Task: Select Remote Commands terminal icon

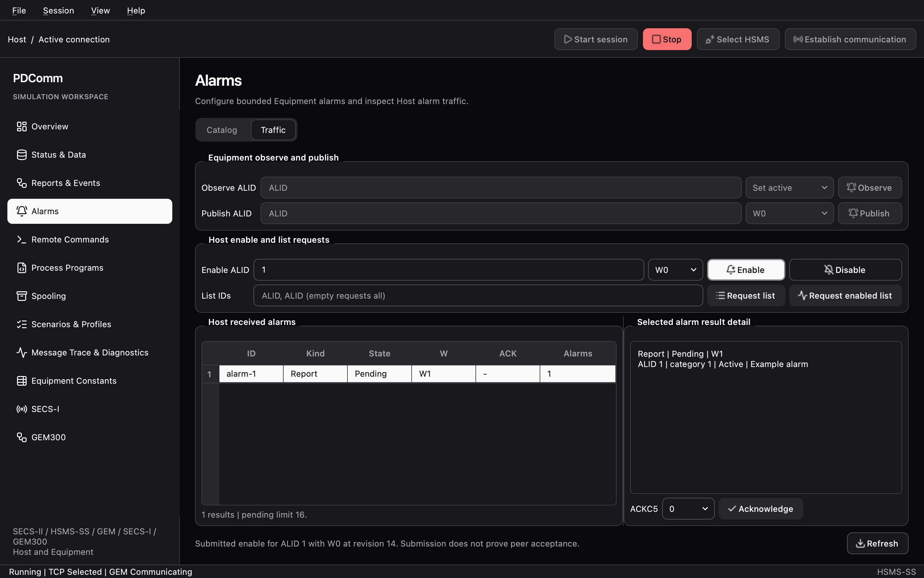Action: pos(22,240)
